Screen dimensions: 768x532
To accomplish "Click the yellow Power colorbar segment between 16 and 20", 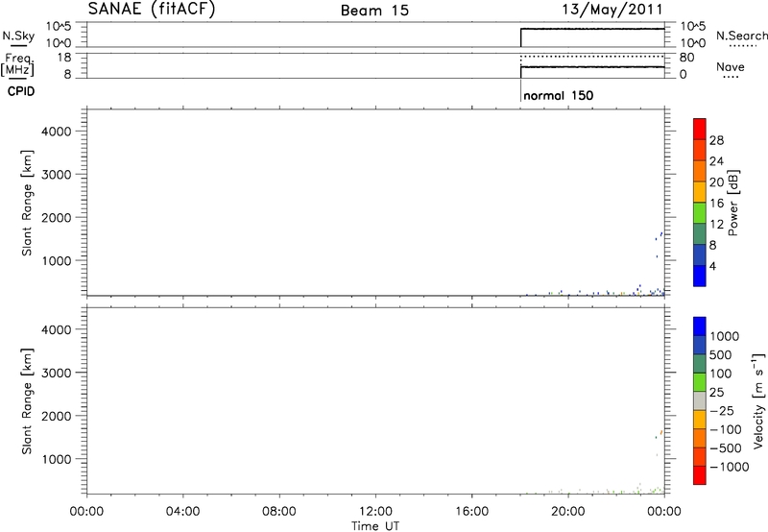I will point(700,191).
